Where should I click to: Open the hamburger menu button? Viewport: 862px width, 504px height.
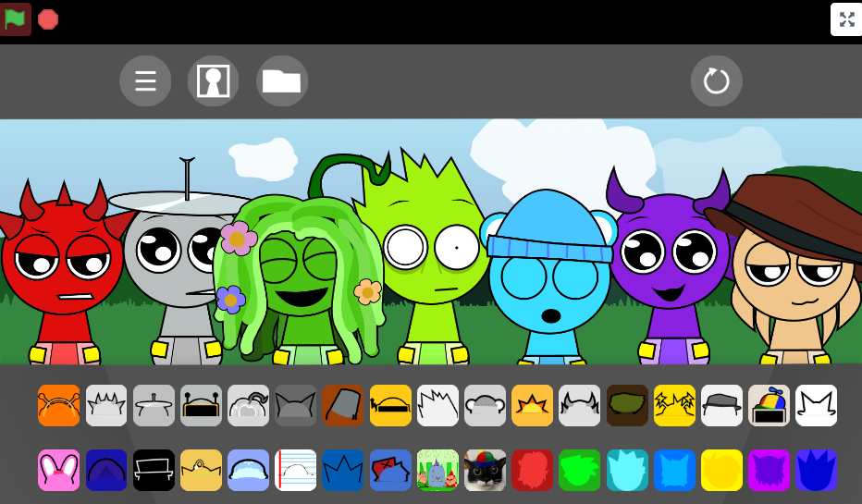(145, 81)
